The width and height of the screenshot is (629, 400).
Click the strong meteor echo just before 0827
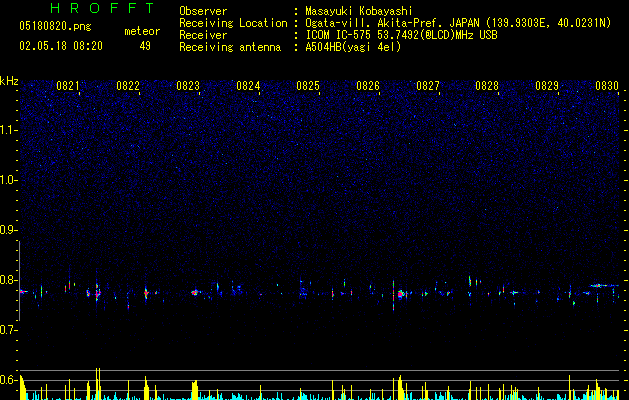[x=400, y=294]
